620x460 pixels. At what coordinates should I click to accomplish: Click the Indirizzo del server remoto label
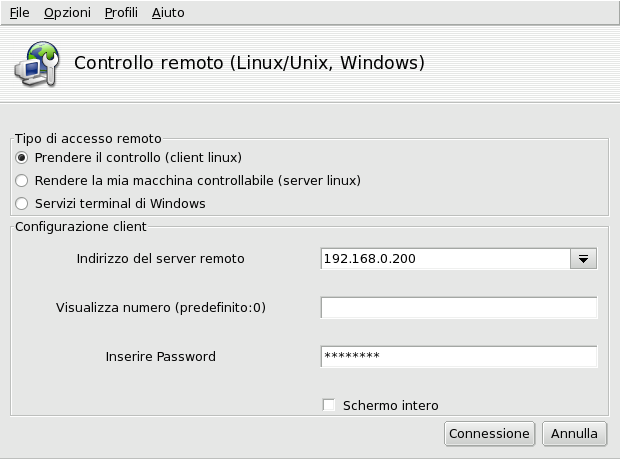(x=160, y=259)
